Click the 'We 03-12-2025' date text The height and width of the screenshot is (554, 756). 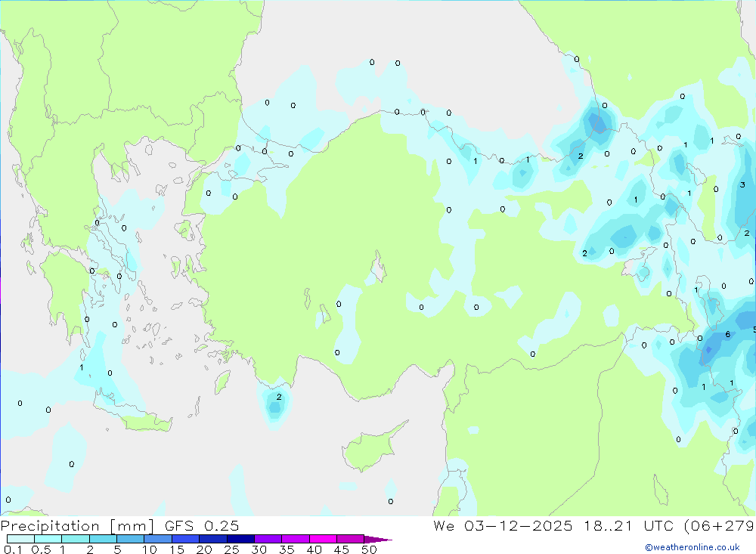point(503,525)
